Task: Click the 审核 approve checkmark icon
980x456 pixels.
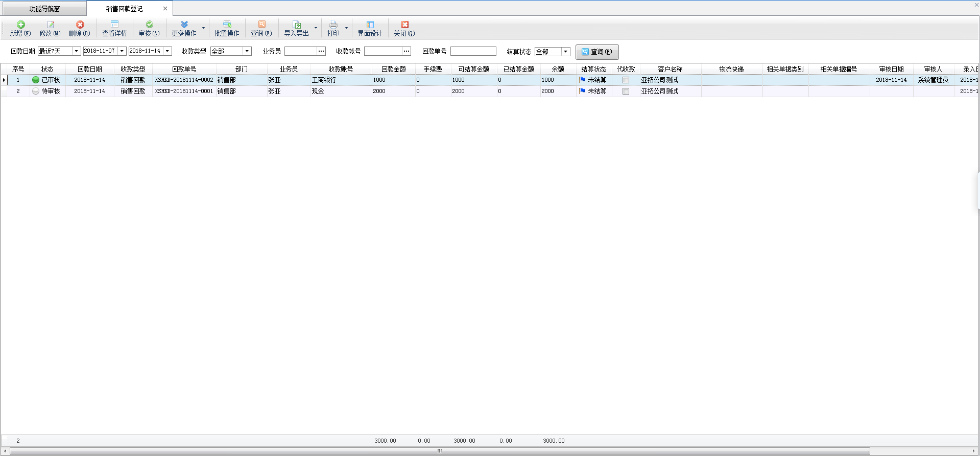Action: point(150,25)
